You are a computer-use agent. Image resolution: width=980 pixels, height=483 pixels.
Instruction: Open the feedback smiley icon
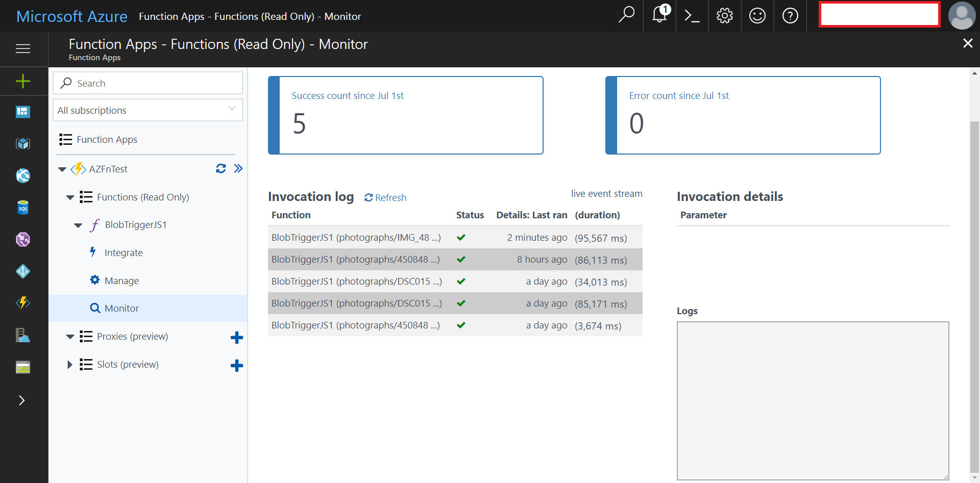[x=757, y=16]
